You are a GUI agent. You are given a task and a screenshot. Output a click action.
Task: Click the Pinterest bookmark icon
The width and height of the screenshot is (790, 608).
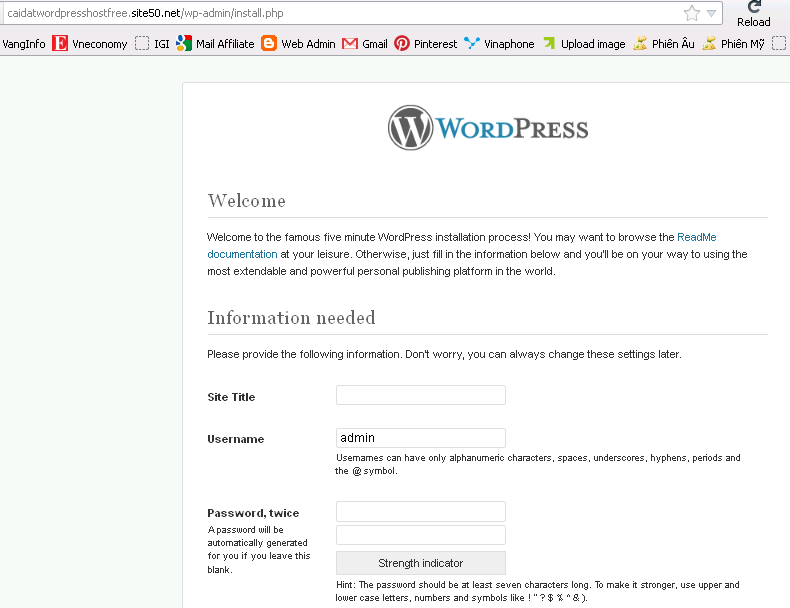[402, 43]
